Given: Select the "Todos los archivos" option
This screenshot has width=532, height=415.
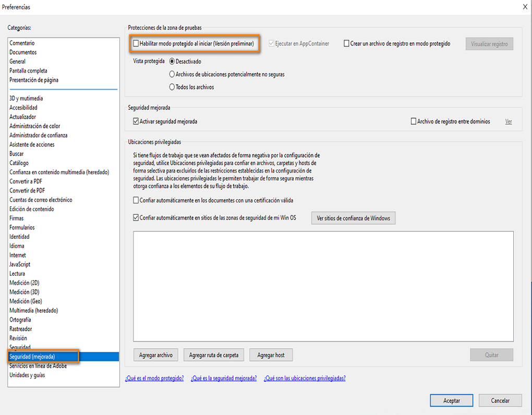Looking at the screenshot, I should coord(172,87).
